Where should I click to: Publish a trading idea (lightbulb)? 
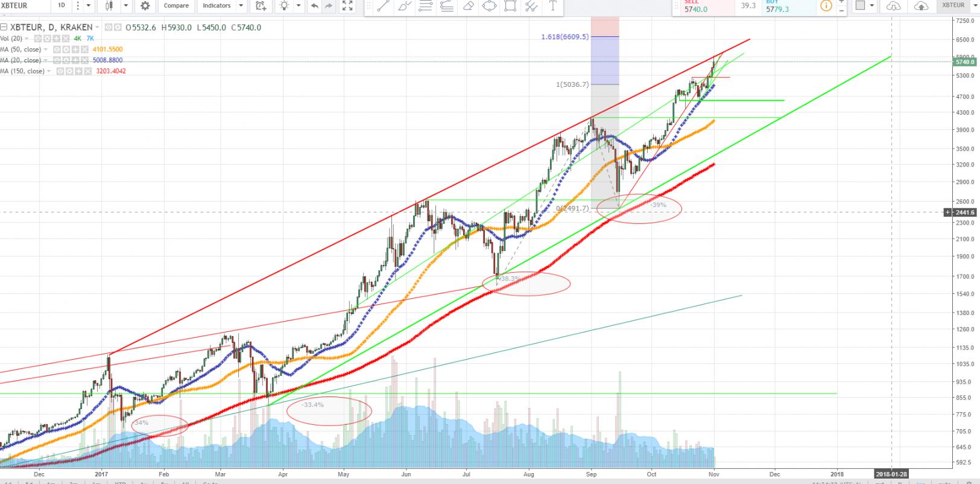pyautogui.click(x=285, y=5)
